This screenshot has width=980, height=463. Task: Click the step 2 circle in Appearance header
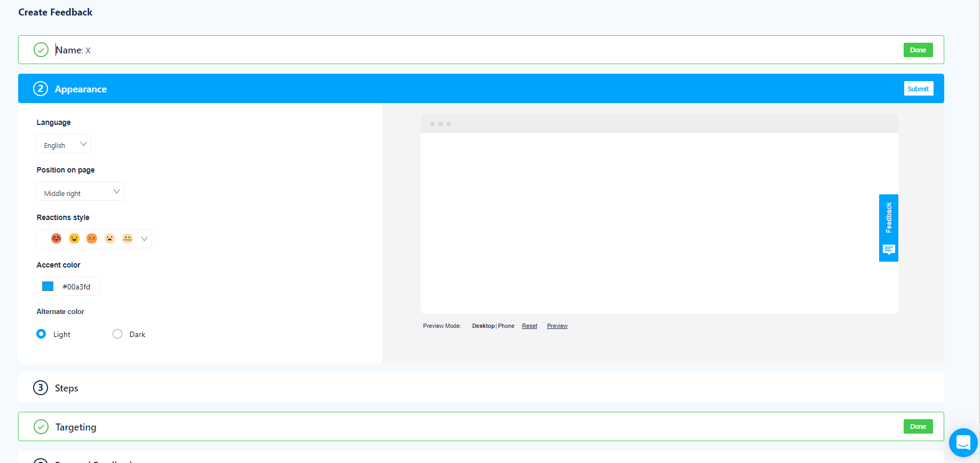(x=41, y=89)
